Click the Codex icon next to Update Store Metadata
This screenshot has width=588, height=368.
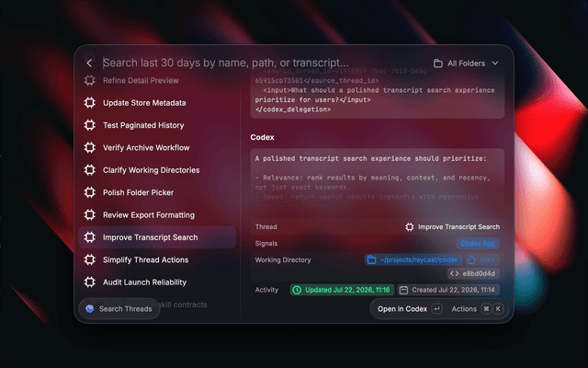coord(90,103)
